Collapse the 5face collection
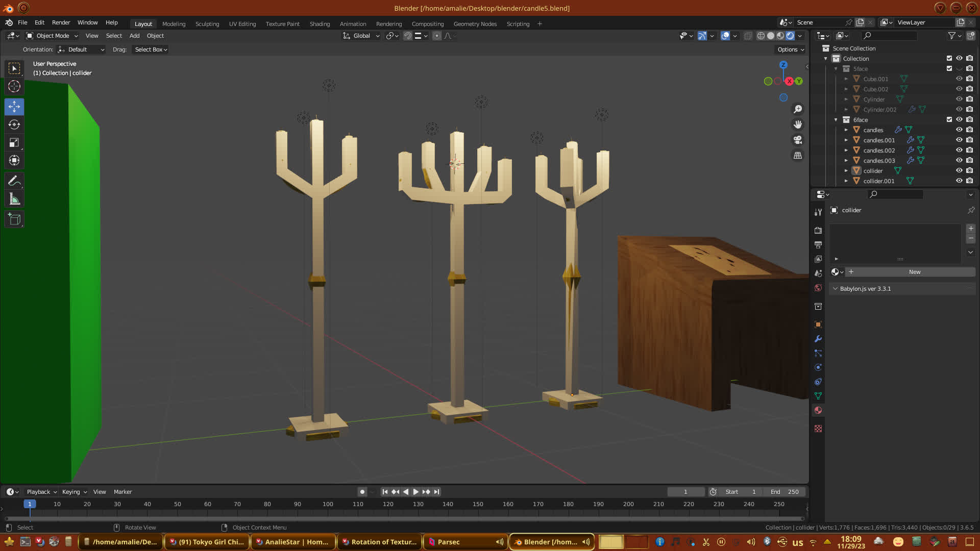 [836, 69]
